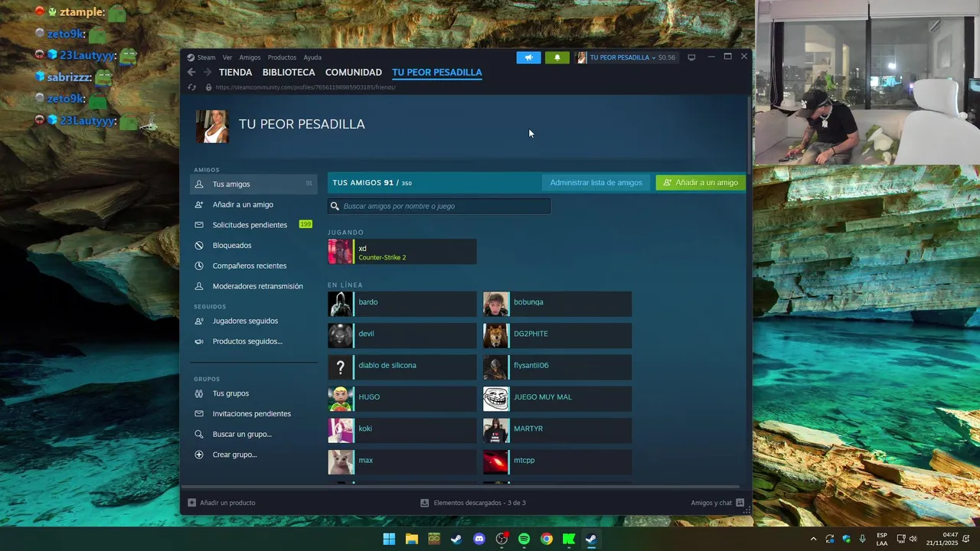Go back with the left arrow
The image size is (980, 551).
pos(191,73)
